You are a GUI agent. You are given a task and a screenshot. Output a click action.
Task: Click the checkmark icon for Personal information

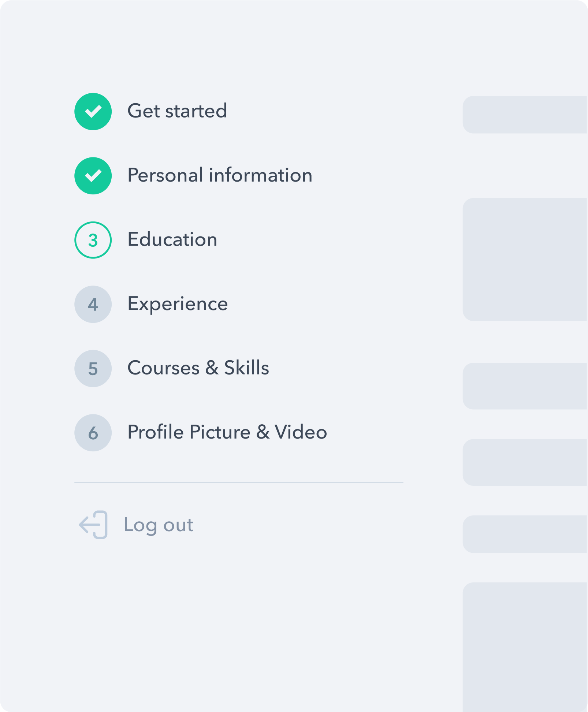(93, 175)
